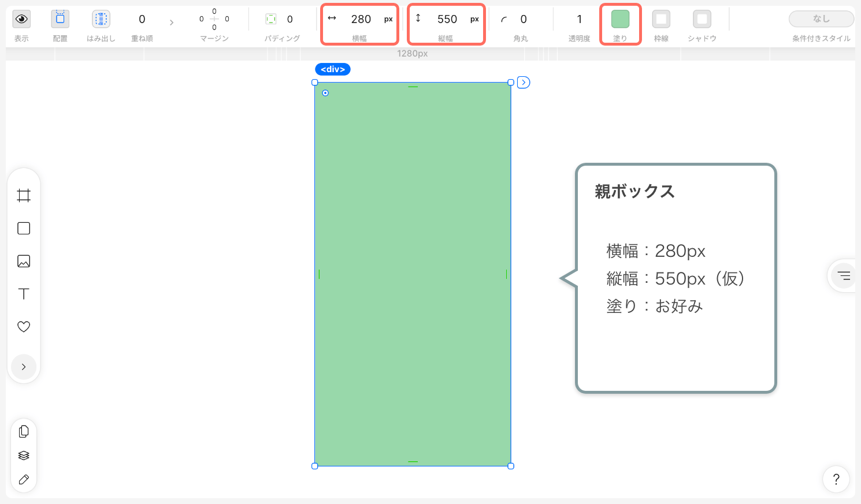The height and width of the screenshot is (504, 861).
Task: Select the frame tool in left sidebar
Action: click(x=24, y=196)
